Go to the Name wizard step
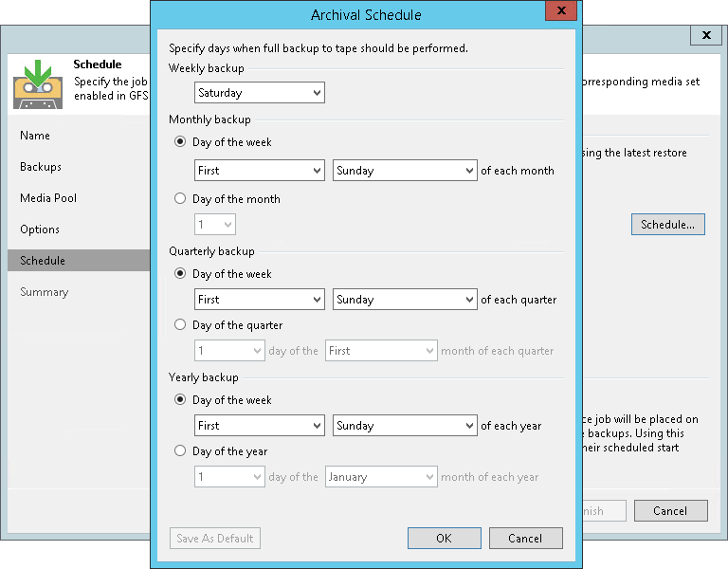This screenshot has height=569, width=728. click(35, 136)
